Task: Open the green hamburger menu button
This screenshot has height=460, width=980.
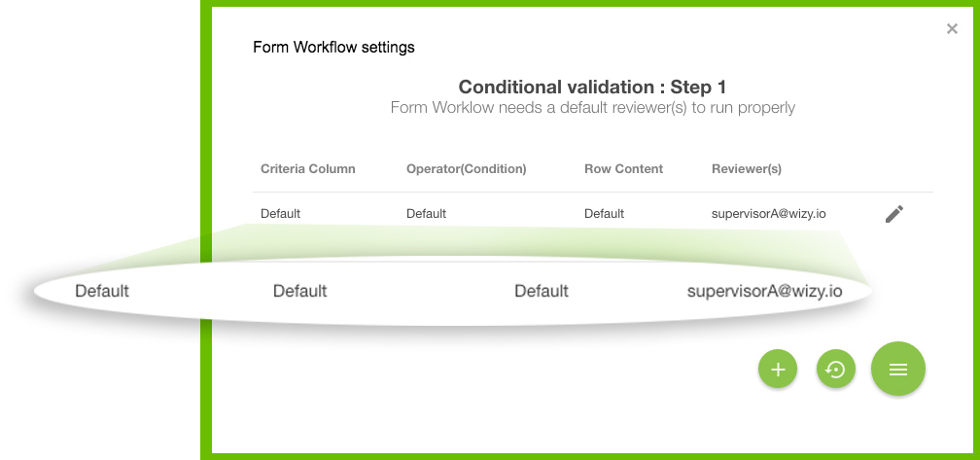Action: pos(898,370)
